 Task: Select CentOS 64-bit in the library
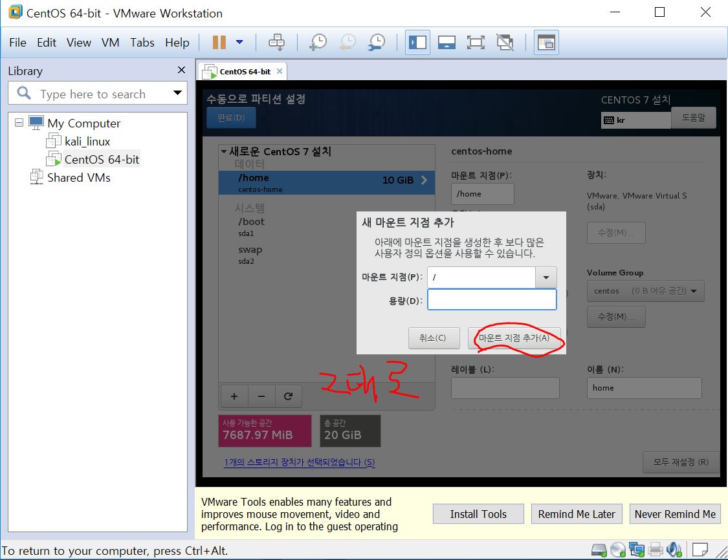tap(102, 159)
